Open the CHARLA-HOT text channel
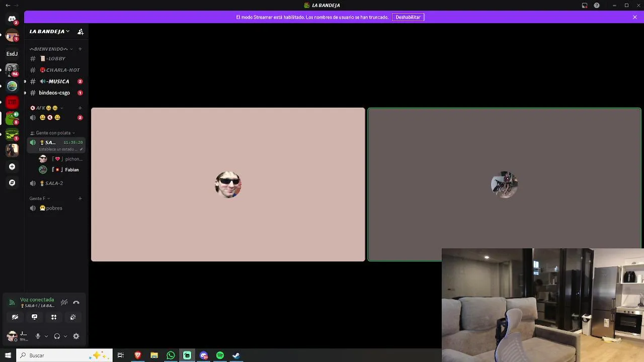The image size is (644, 362). 56,70
